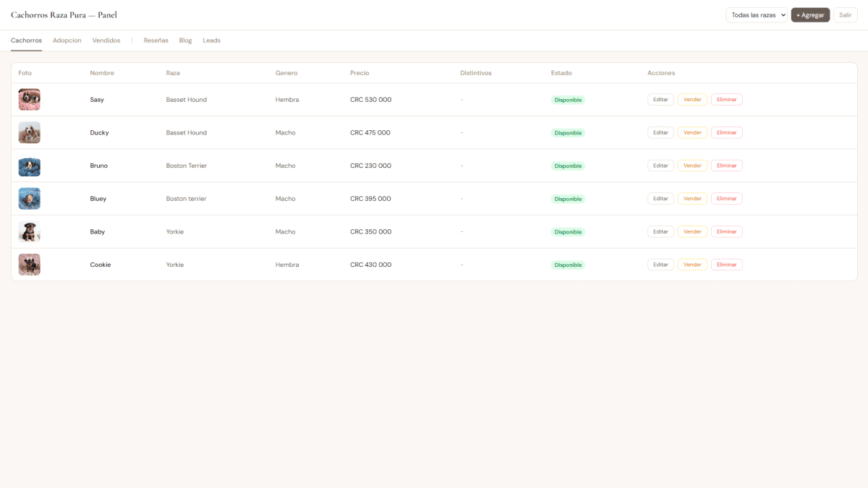Click Vender in Ducky's row
This screenshot has height=488, width=868.
point(692,132)
